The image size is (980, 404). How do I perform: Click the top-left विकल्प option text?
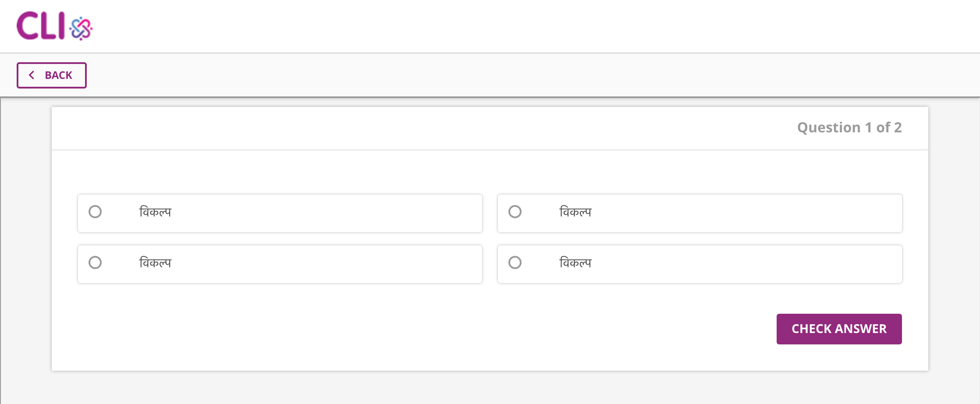[155, 213]
